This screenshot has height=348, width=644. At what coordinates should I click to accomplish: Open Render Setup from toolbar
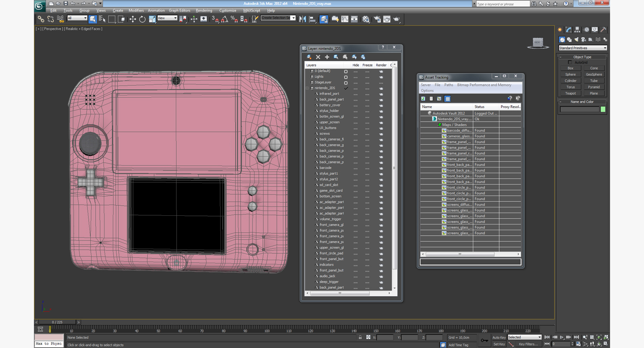377,19
